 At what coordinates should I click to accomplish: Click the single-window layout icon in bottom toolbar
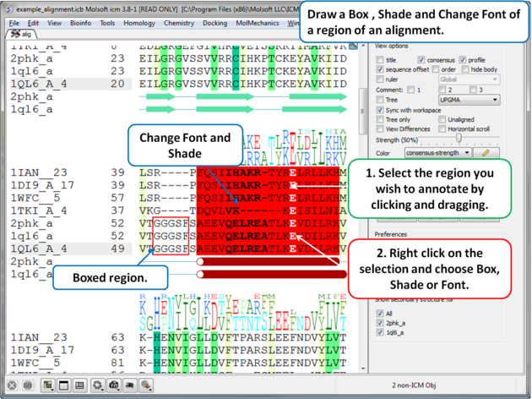pos(65,385)
